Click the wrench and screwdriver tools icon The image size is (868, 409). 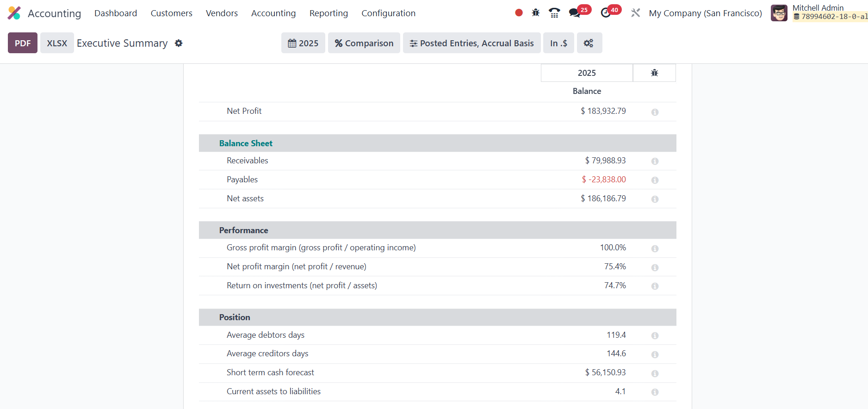[x=636, y=13]
